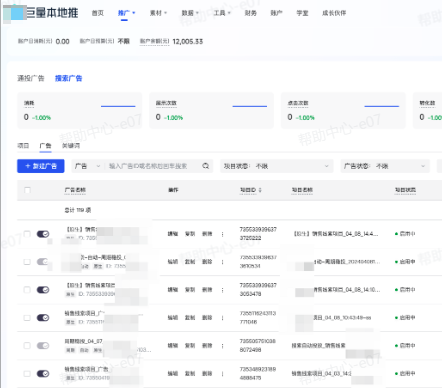Screen dimensions: 442x388
Task: Open the 广告 search-type selector
Action: tap(87, 166)
